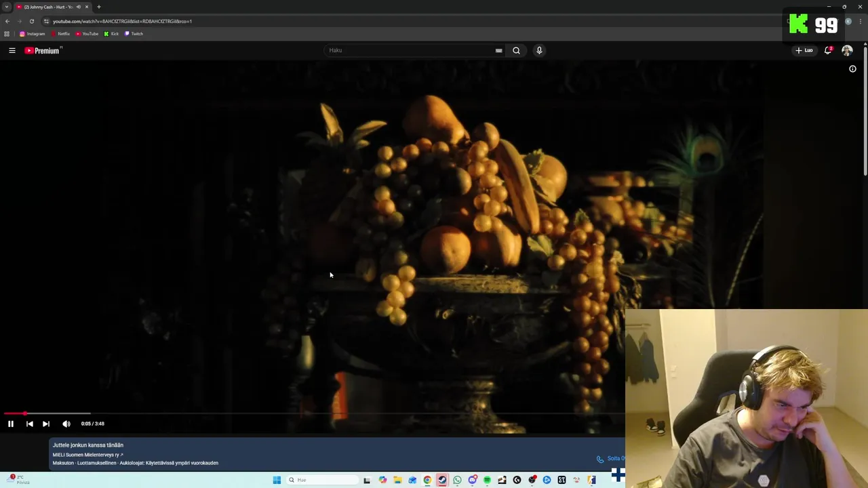This screenshot has width=868, height=488.
Task: Open the on-screen keyboard in search box
Action: click(x=498, y=50)
